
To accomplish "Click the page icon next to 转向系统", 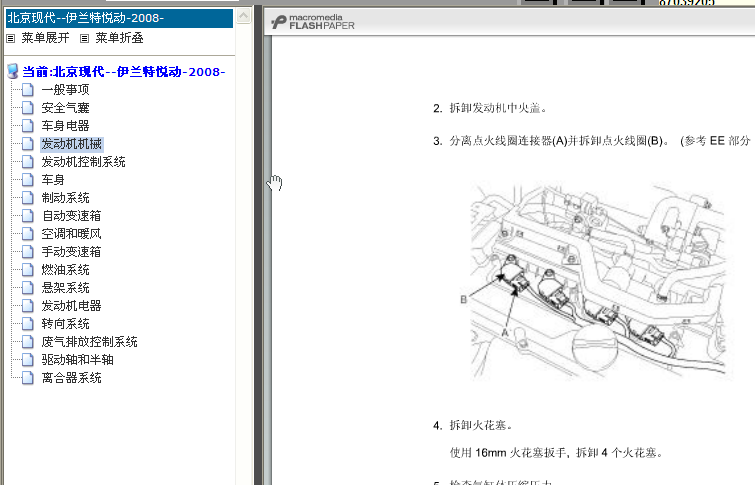I will pos(28,324).
